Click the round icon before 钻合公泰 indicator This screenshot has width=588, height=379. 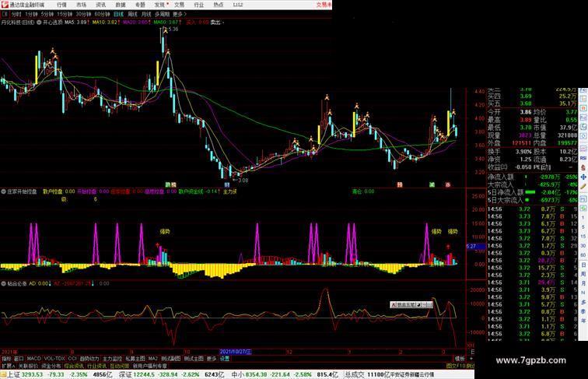3,284
